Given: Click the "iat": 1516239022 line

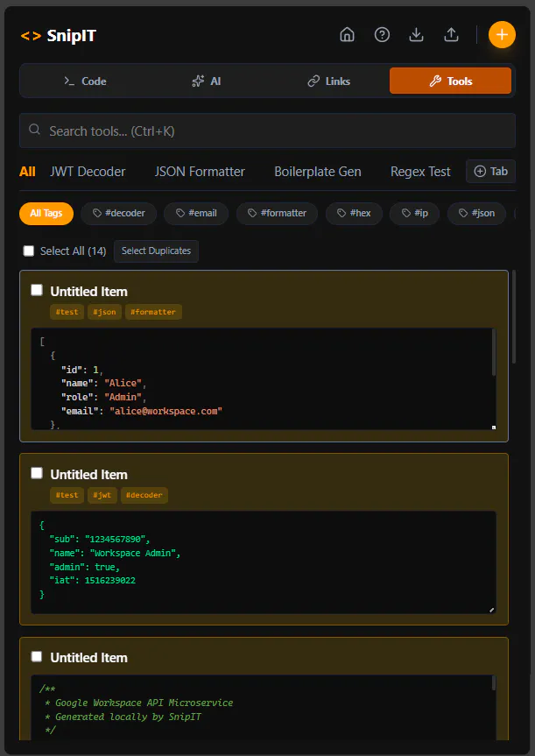Looking at the screenshot, I should coord(93,581).
